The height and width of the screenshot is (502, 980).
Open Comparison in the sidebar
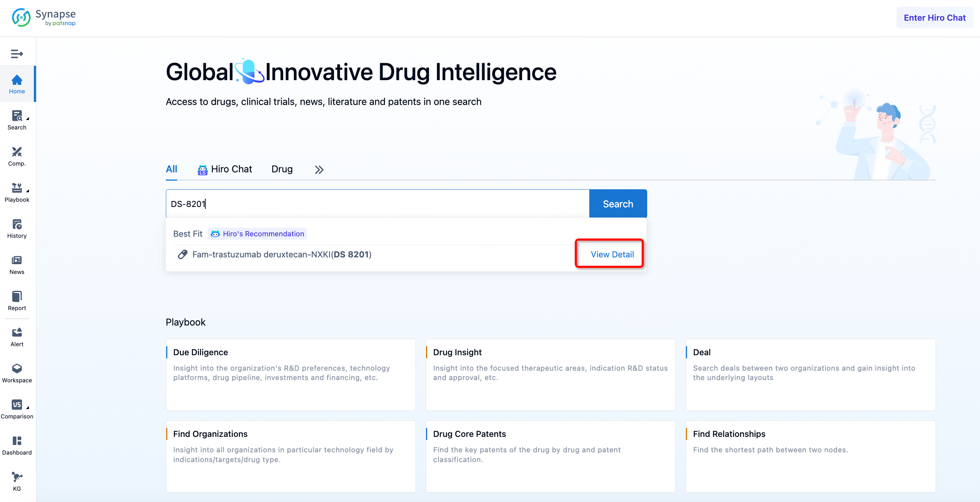tap(17, 409)
